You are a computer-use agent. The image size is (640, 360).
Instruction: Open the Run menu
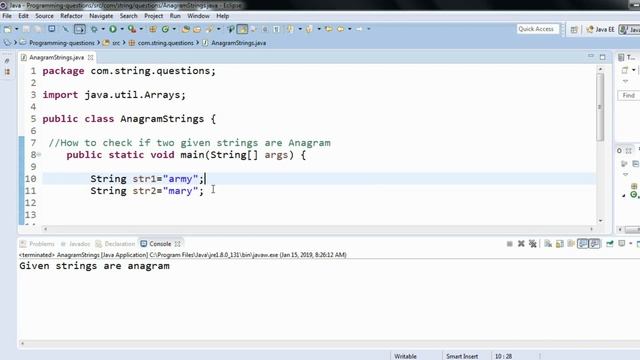pyautogui.click(x=175, y=16)
